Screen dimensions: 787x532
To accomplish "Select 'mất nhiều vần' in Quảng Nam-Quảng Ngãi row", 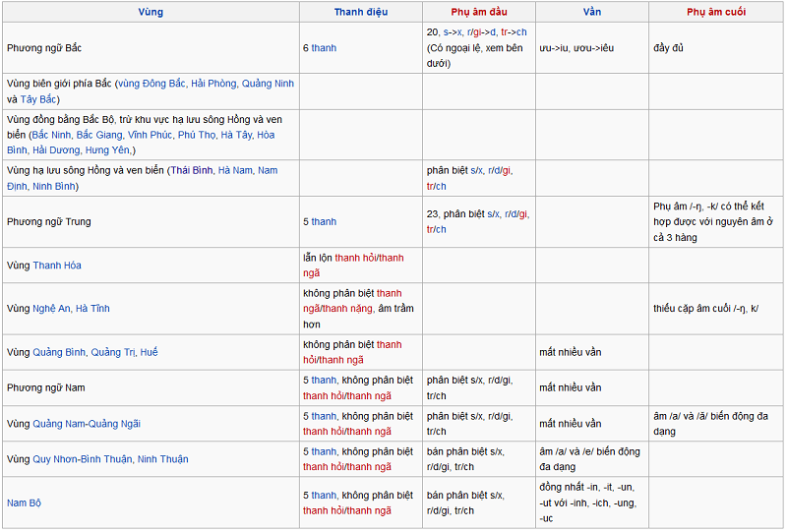I will tap(571, 424).
